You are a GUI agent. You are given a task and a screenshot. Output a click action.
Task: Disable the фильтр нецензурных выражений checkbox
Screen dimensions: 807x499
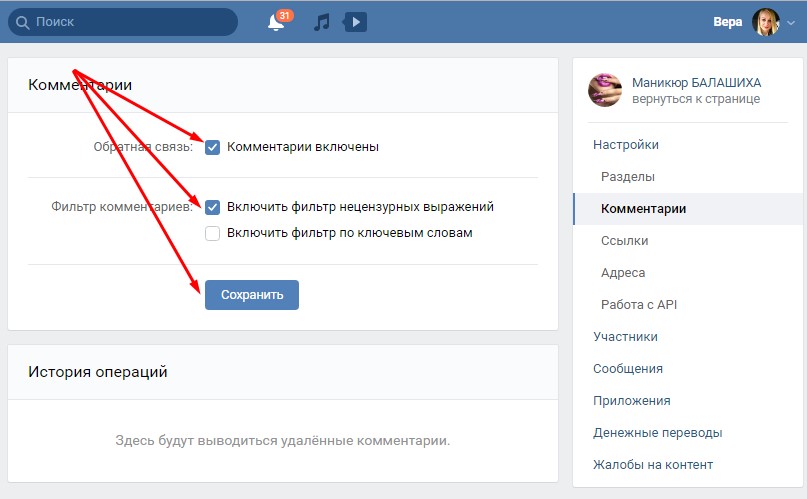(x=213, y=207)
